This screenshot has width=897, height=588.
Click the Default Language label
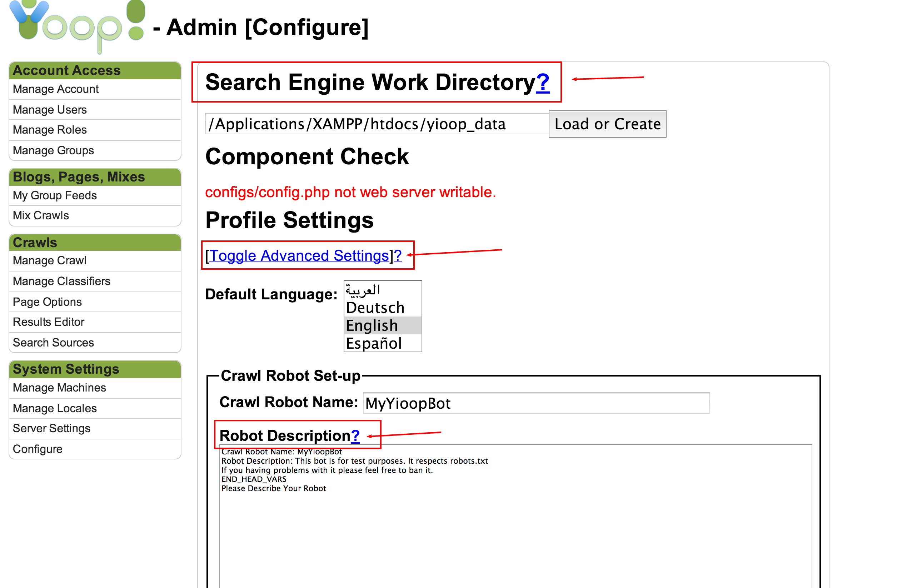(271, 294)
